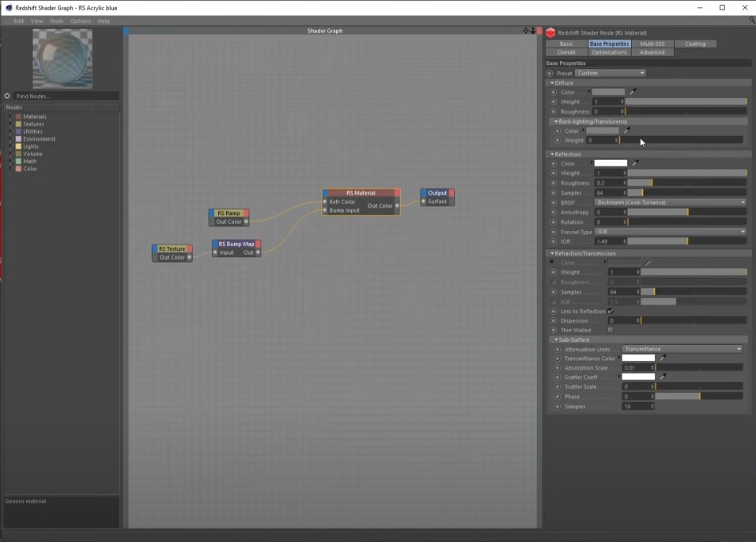Screen dimensions: 756x542
Task: Switch to the Multi-SSS tab
Action: point(652,44)
